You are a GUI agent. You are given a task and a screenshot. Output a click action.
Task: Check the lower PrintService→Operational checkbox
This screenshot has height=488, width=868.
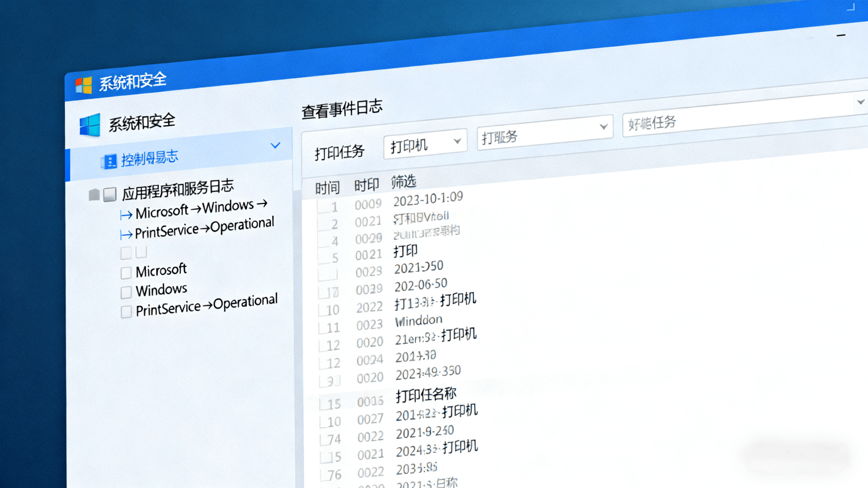pyautogui.click(x=126, y=312)
